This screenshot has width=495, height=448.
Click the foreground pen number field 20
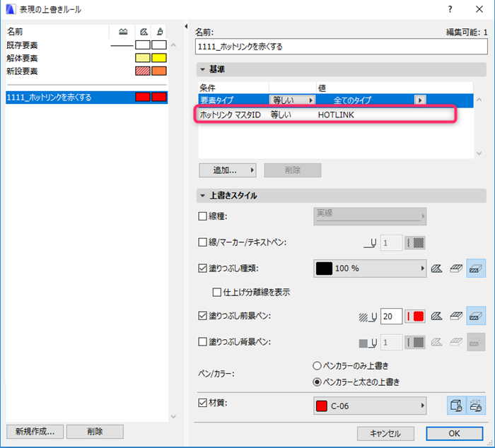(391, 316)
